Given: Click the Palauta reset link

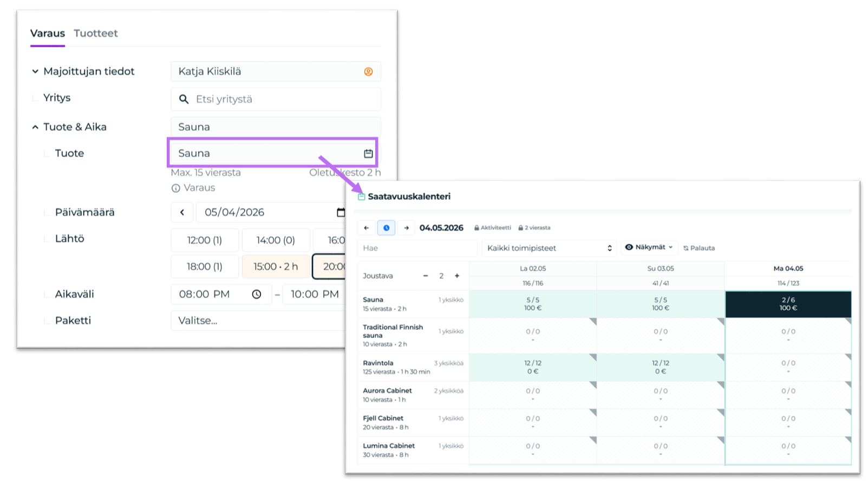Looking at the screenshot, I should coord(699,248).
